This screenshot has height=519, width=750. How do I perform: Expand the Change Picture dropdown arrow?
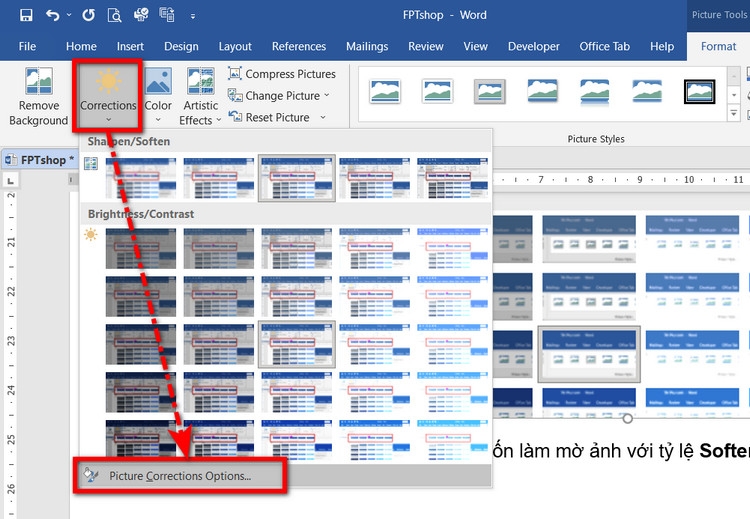click(327, 95)
